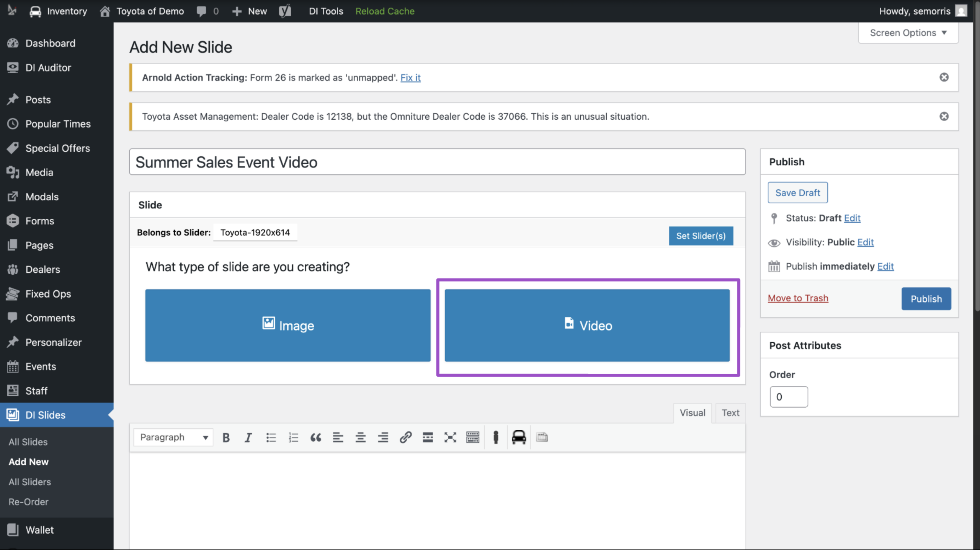
Task: Click the last editor toolbar icon
Action: tap(542, 437)
